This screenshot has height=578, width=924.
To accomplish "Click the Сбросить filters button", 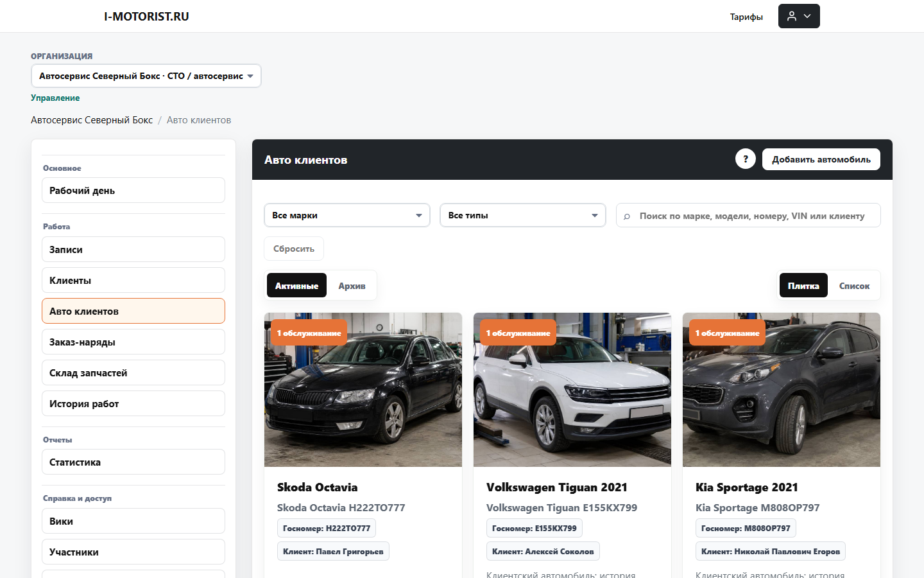I will click(294, 249).
